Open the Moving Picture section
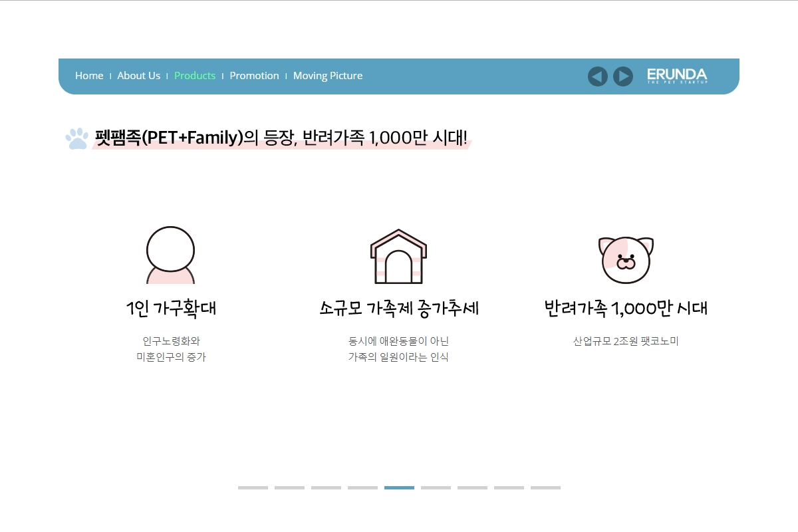 (x=328, y=76)
